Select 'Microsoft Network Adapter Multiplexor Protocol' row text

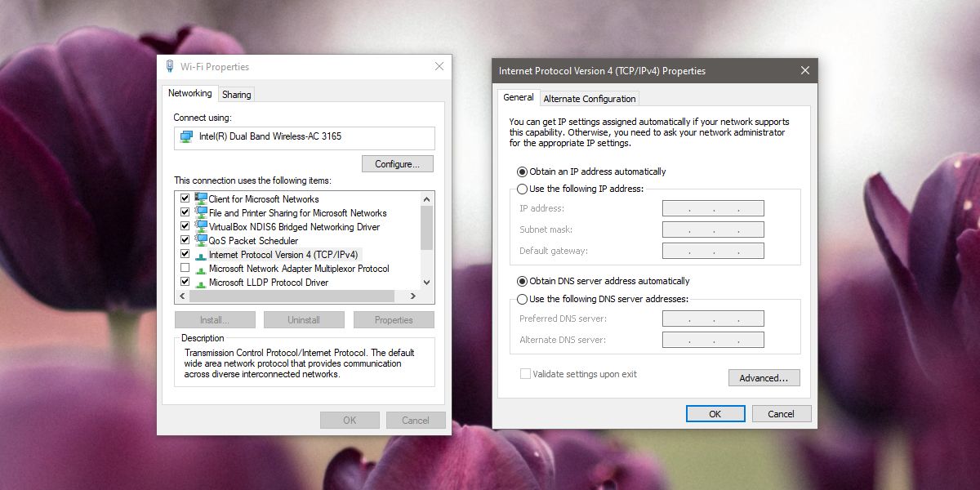[x=299, y=269]
